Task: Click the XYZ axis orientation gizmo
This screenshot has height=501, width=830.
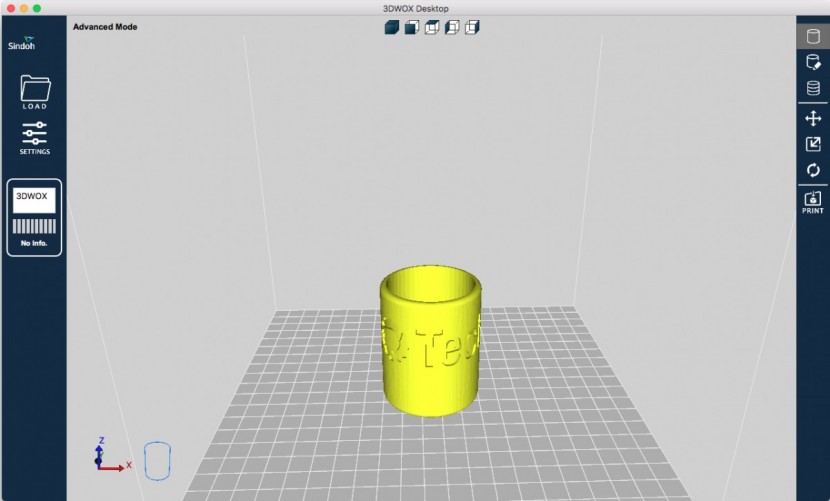Action: [111, 455]
